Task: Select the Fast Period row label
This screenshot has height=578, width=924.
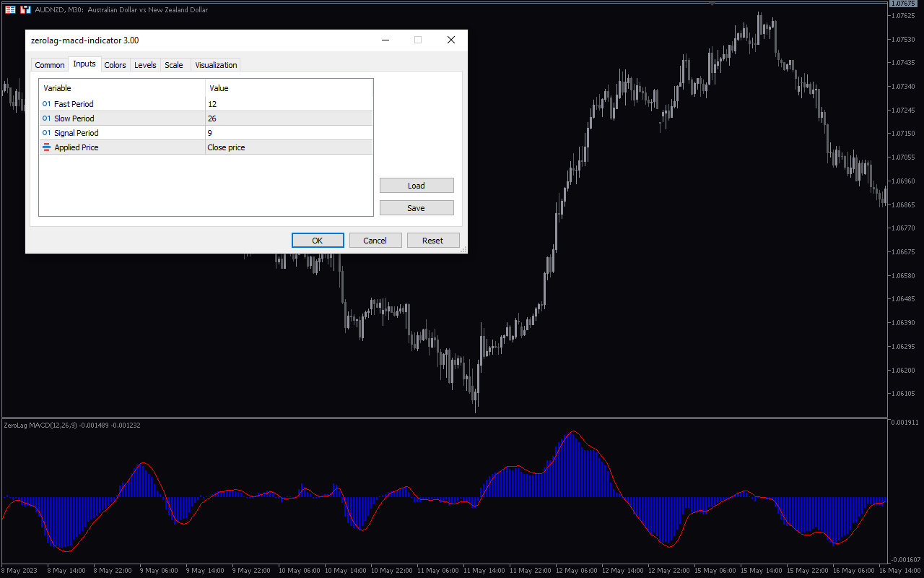Action: pyautogui.click(x=74, y=104)
